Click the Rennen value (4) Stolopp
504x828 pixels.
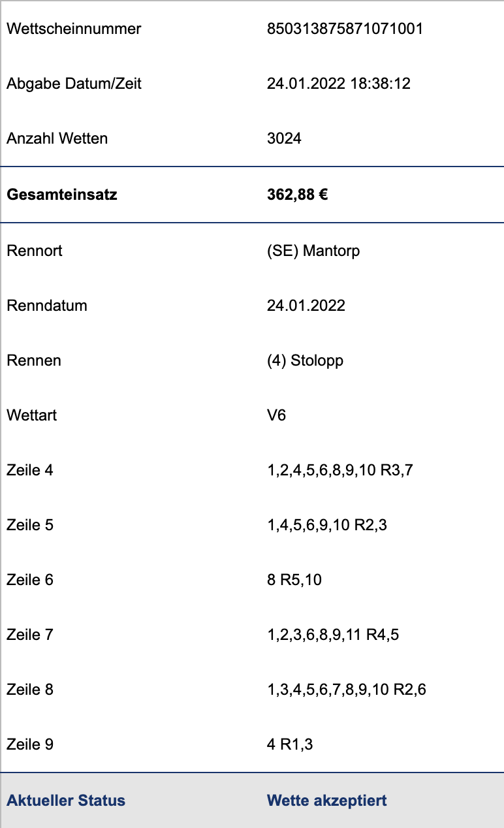305,360
